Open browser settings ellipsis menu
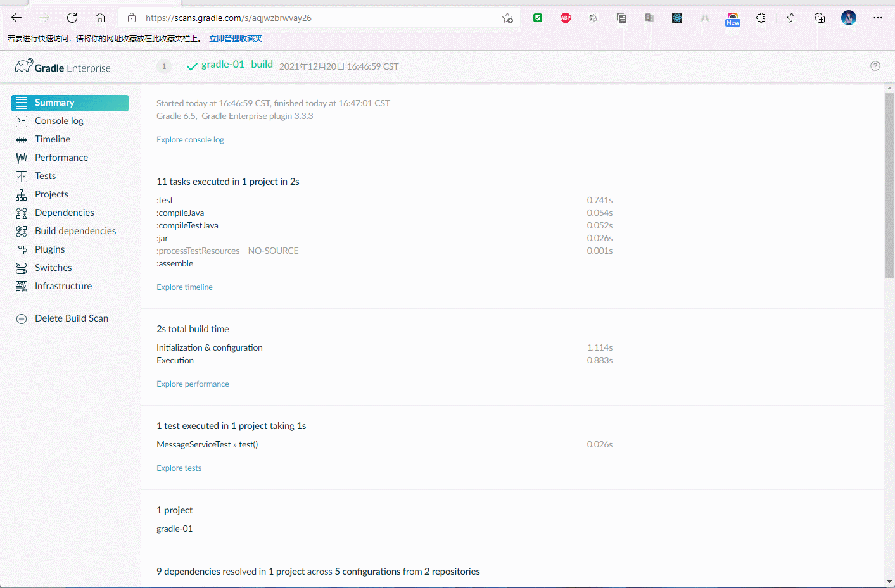Image resolution: width=895 pixels, height=588 pixels. [877, 18]
